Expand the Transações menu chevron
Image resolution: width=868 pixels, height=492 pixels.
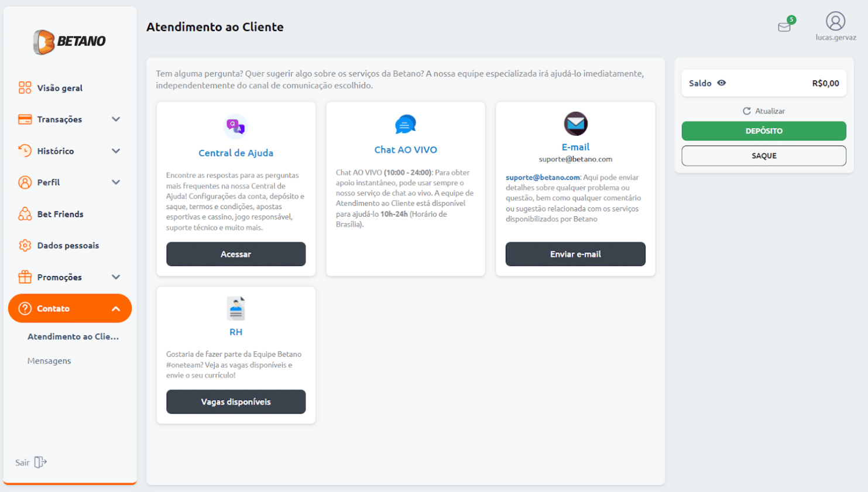[116, 119]
